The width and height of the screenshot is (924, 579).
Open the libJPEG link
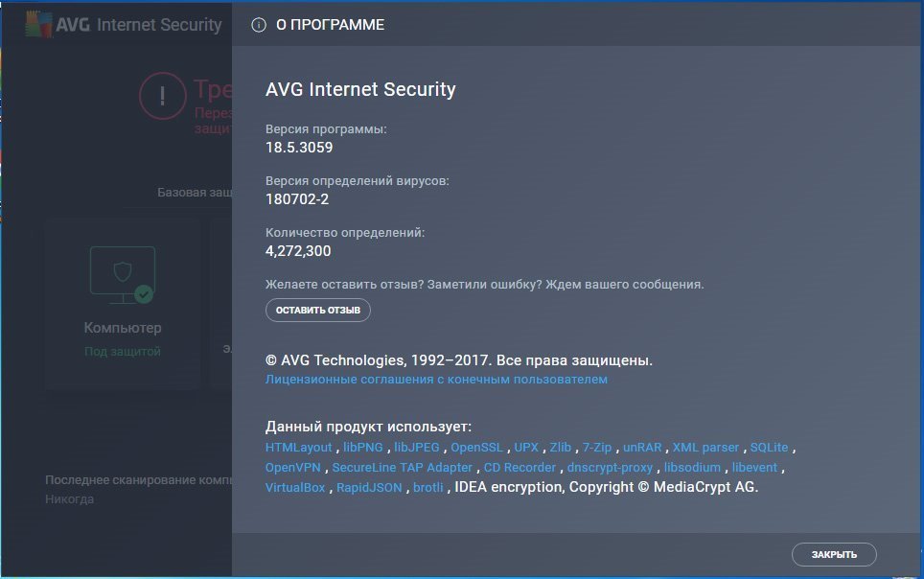click(x=417, y=448)
